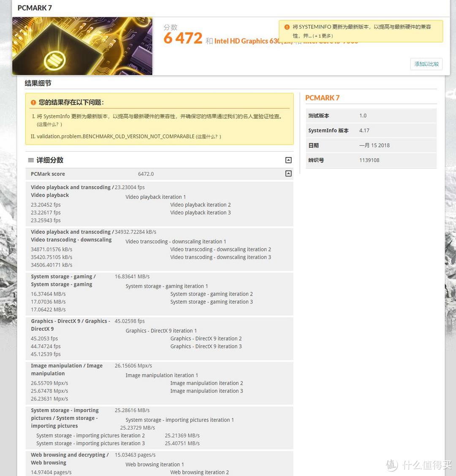456x476 pixels.
Task: Select Graphics DirectX 9 value 45.02598 fps
Action: click(x=130, y=321)
